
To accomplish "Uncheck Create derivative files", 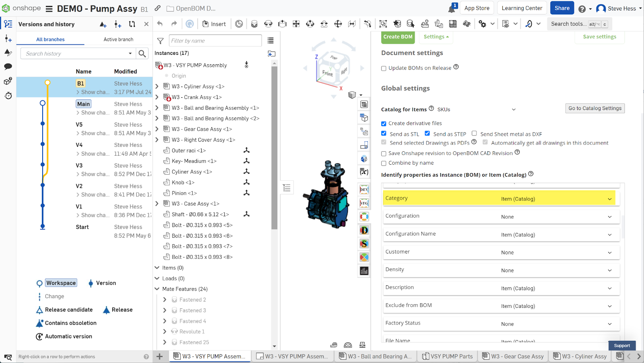I will click(384, 124).
